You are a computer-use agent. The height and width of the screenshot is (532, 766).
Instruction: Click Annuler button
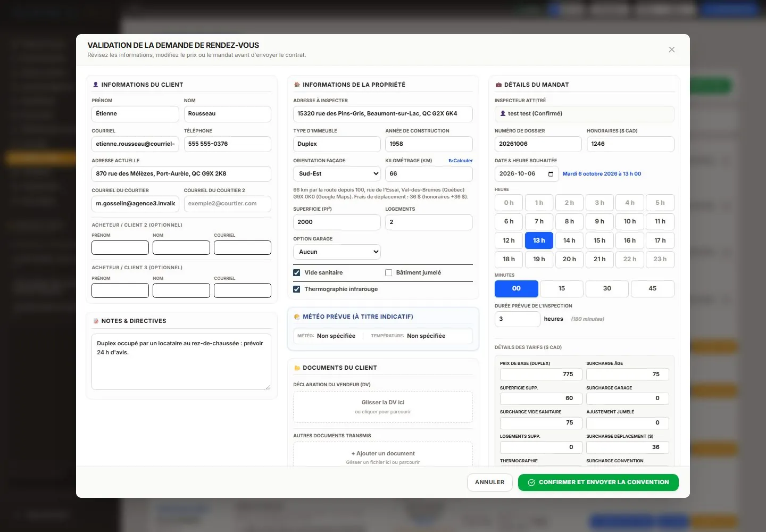(x=489, y=483)
